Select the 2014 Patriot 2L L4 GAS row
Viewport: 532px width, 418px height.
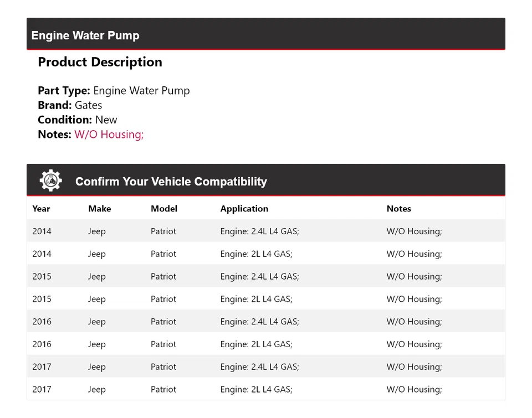point(265,254)
